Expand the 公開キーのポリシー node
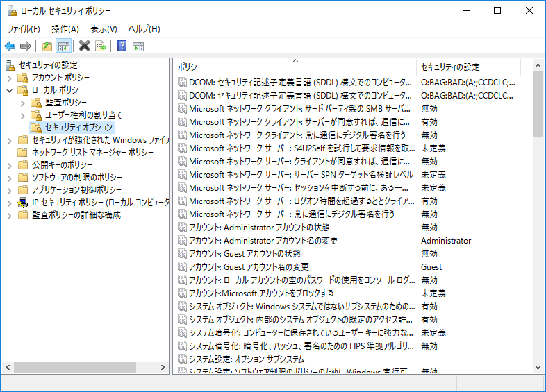 [9, 165]
